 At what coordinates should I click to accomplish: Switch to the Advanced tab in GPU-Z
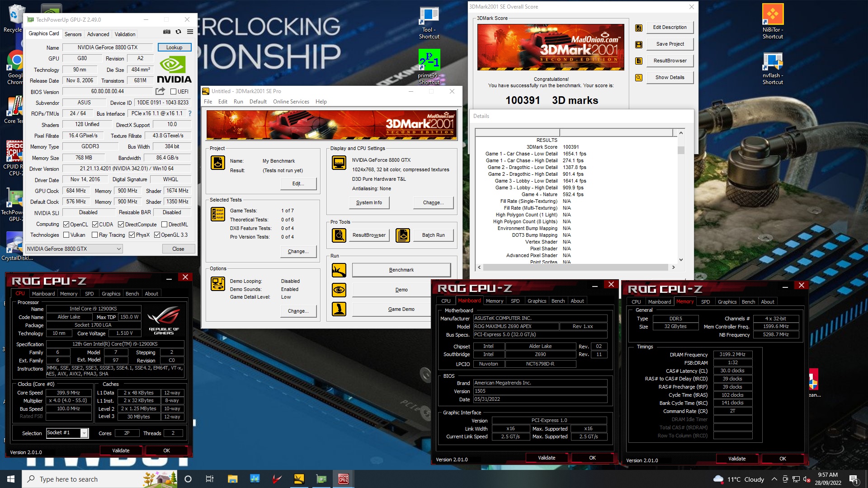(x=98, y=34)
